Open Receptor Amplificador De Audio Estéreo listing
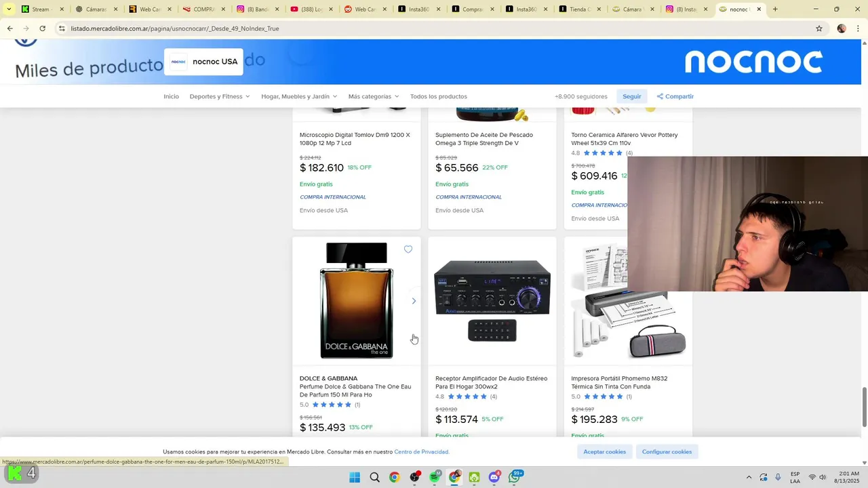Image resolution: width=868 pixels, height=488 pixels. [x=491, y=382]
